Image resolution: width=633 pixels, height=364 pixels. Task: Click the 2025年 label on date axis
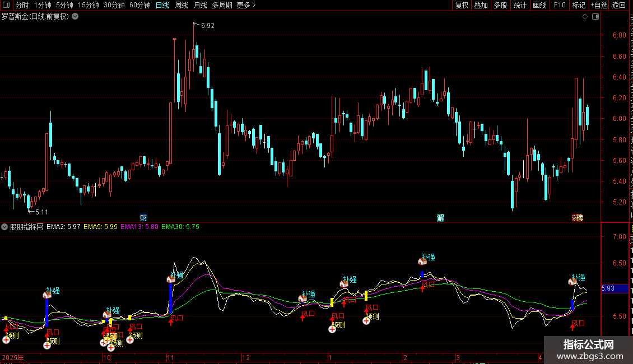pyautogui.click(x=13, y=357)
